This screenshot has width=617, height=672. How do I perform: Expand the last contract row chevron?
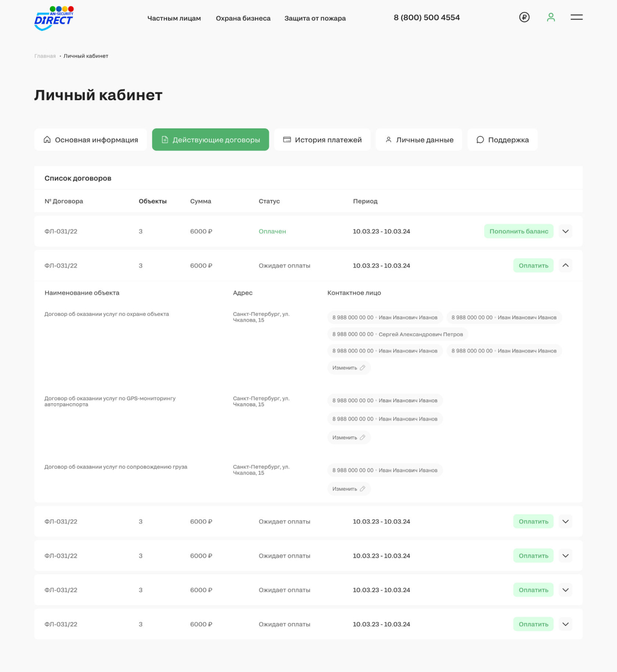pyautogui.click(x=566, y=624)
